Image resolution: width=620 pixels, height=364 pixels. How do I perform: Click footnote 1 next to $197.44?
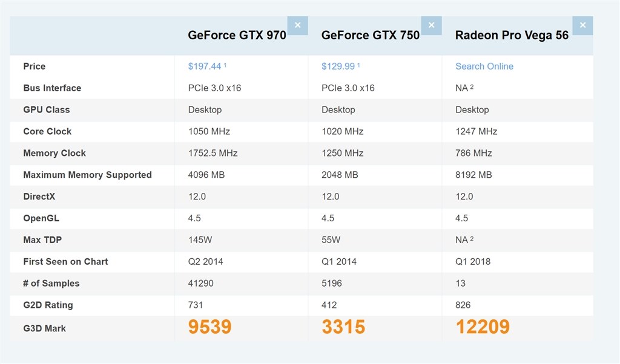pyautogui.click(x=225, y=64)
